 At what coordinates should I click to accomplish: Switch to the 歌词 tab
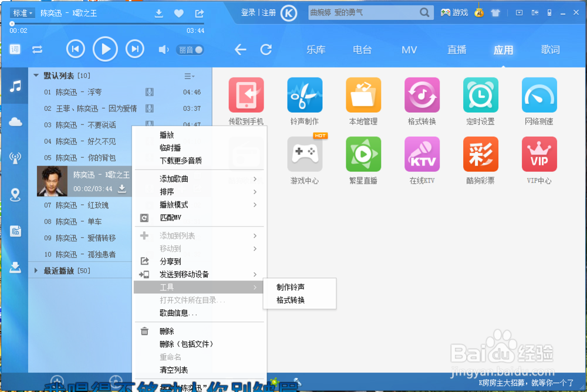[551, 50]
